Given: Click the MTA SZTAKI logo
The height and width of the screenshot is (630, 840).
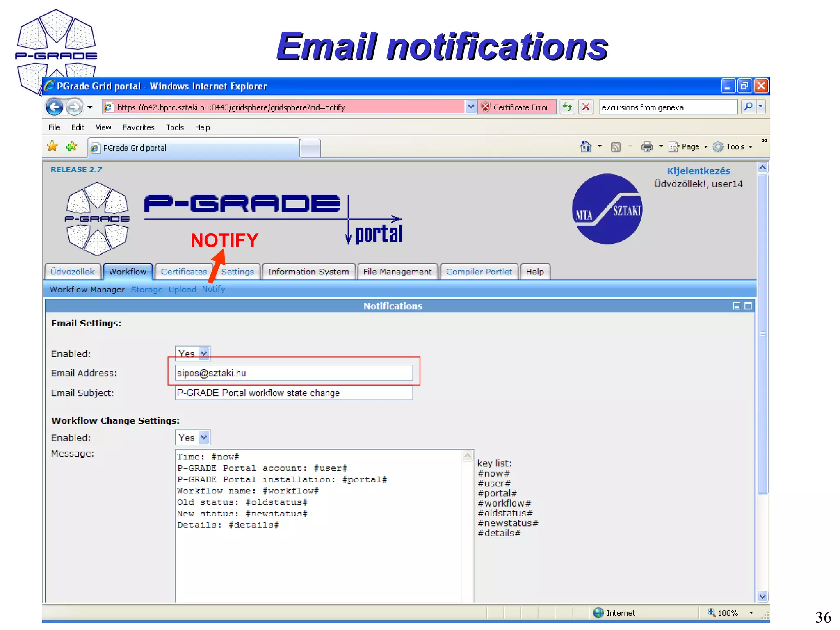Looking at the screenshot, I should pos(607,209).
